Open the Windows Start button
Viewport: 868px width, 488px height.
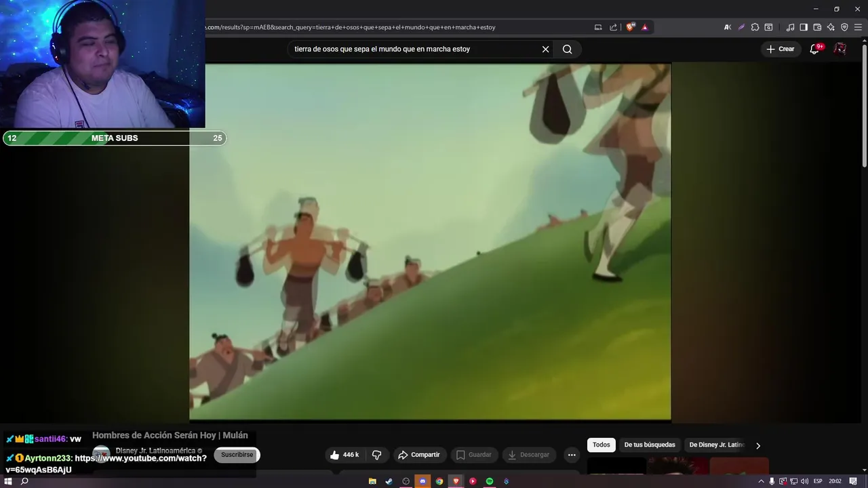pos(8,481)
